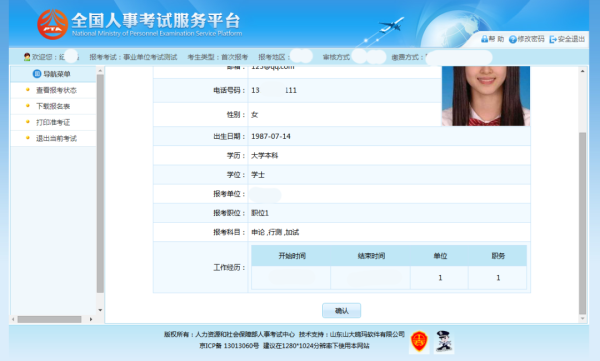This screenshot has height=361, width=600.
Task: Click 考生类型：首次报考 in info bar
Action: [218, 57]
